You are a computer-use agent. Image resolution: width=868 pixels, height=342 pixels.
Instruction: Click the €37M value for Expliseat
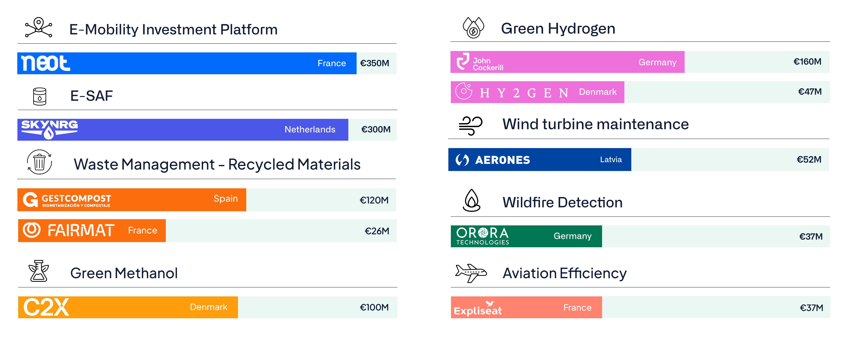pyautogui.click(x=811, y=308)
